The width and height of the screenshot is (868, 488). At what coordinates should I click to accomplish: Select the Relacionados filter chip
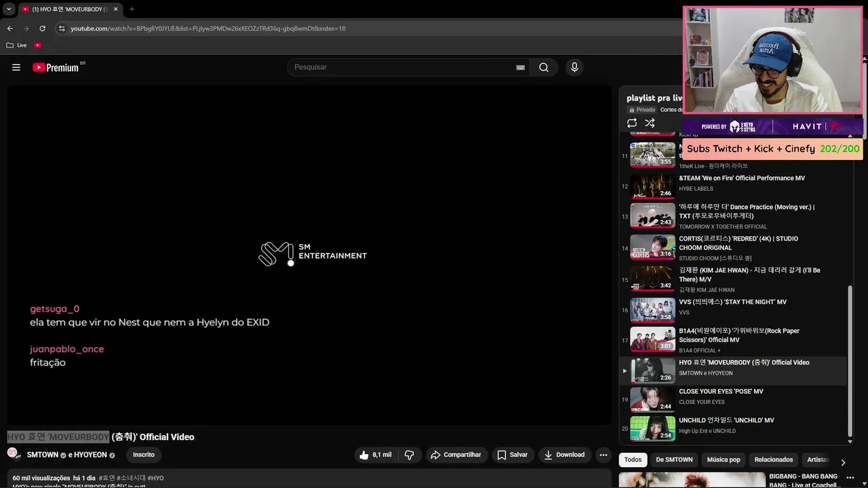tap(774, 460)
